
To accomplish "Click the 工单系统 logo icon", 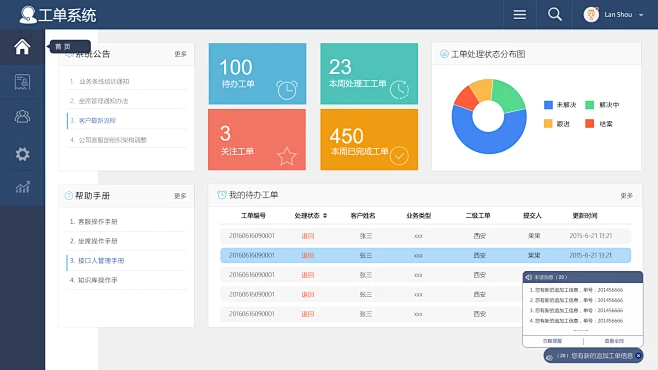I will (x=28, y=15).
